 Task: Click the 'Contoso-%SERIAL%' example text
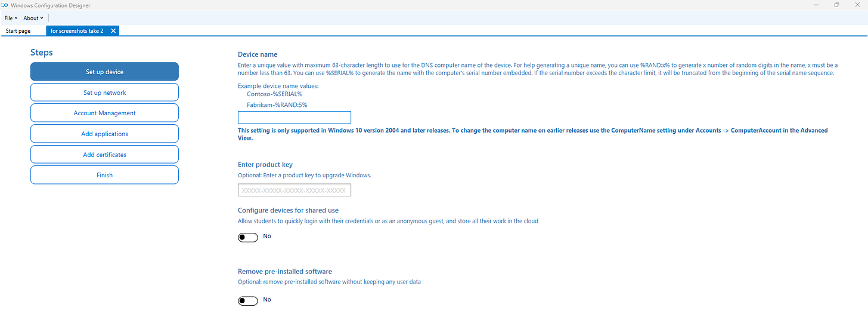point(274,94)
